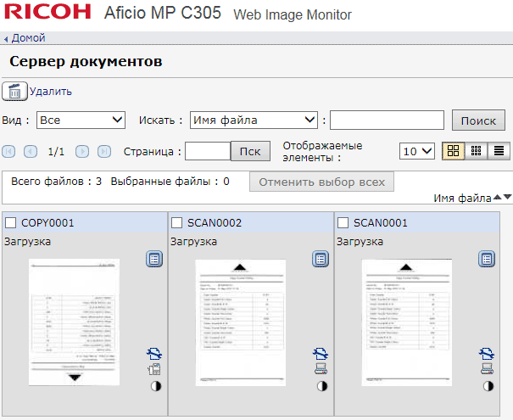The width and height of the screenshot is (513, 420).
Task: Click the Страница page number field
Action: pos(208,151)
